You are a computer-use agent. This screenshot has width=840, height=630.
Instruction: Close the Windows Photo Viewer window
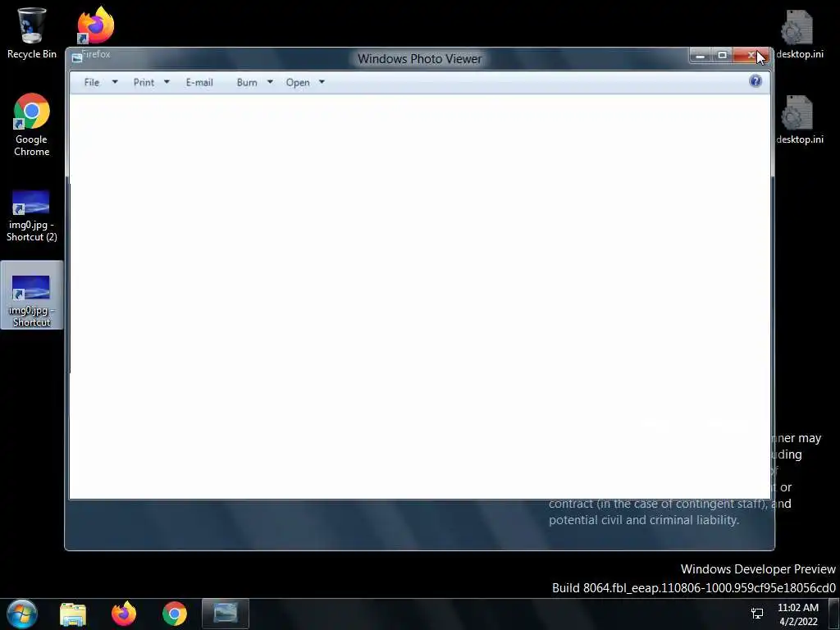751,55
